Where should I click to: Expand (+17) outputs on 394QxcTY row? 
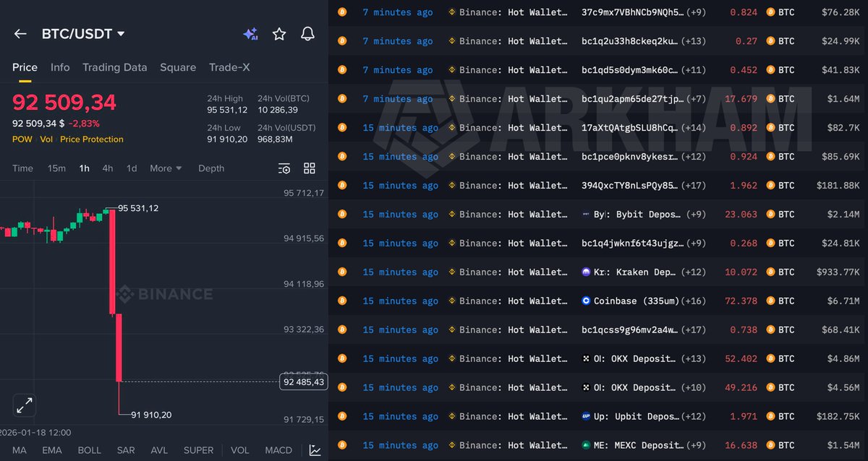pos(694,186)
